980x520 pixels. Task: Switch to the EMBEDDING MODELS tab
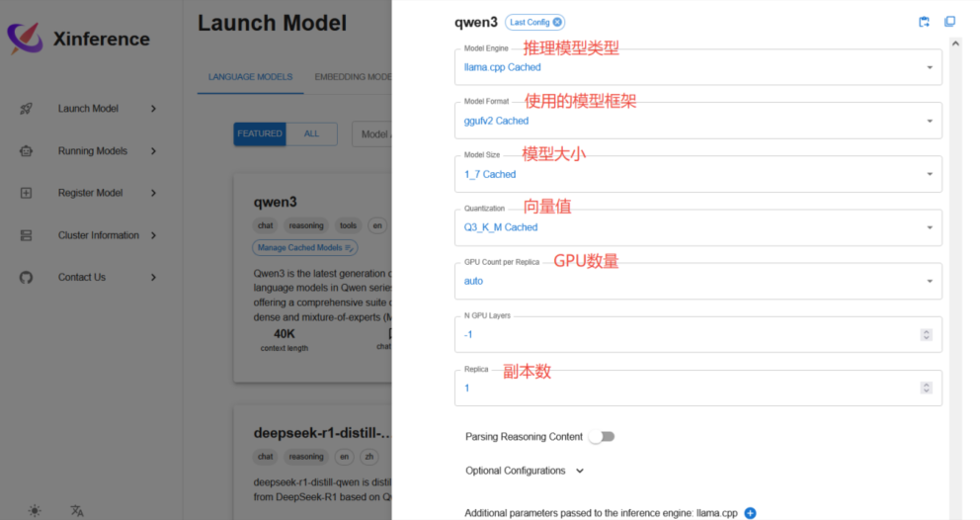pyautogui.click(x=353, y=77)
